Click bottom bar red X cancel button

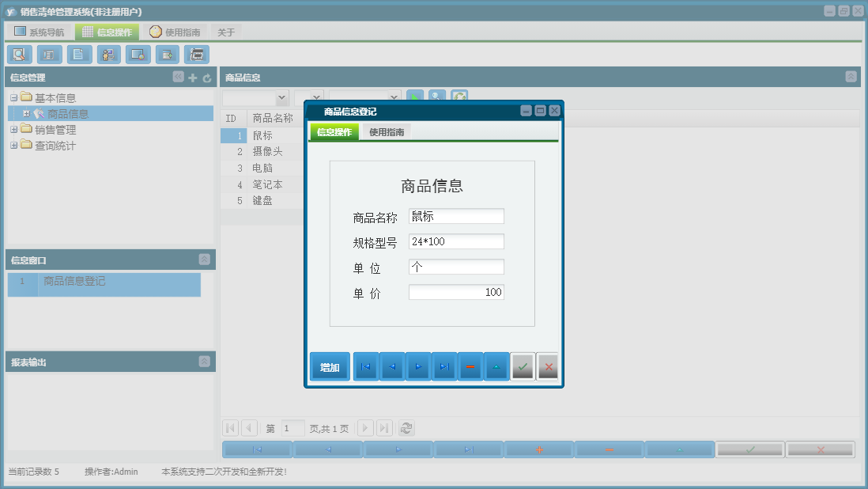pos(820,449)
